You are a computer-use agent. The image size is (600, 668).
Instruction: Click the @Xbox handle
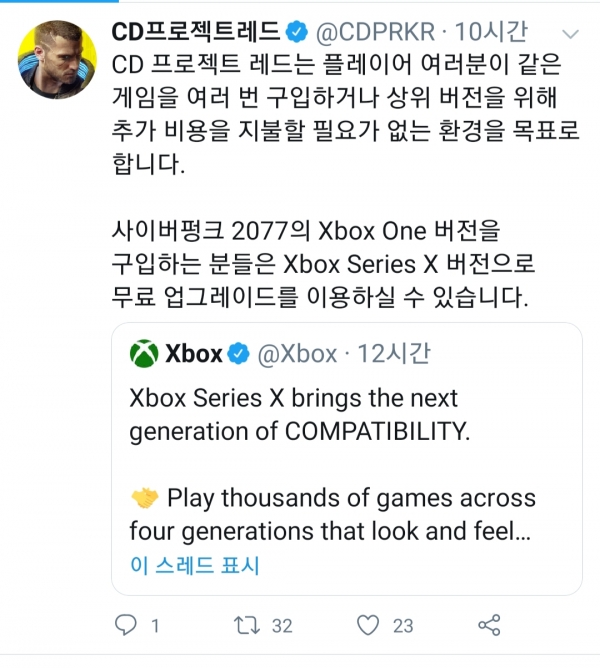click(x=297, y=353)
